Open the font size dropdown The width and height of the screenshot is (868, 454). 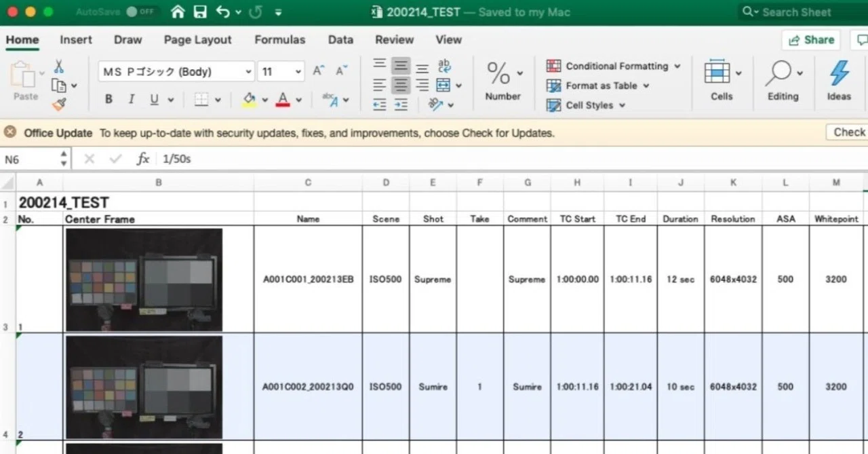(x=298, y=71)
